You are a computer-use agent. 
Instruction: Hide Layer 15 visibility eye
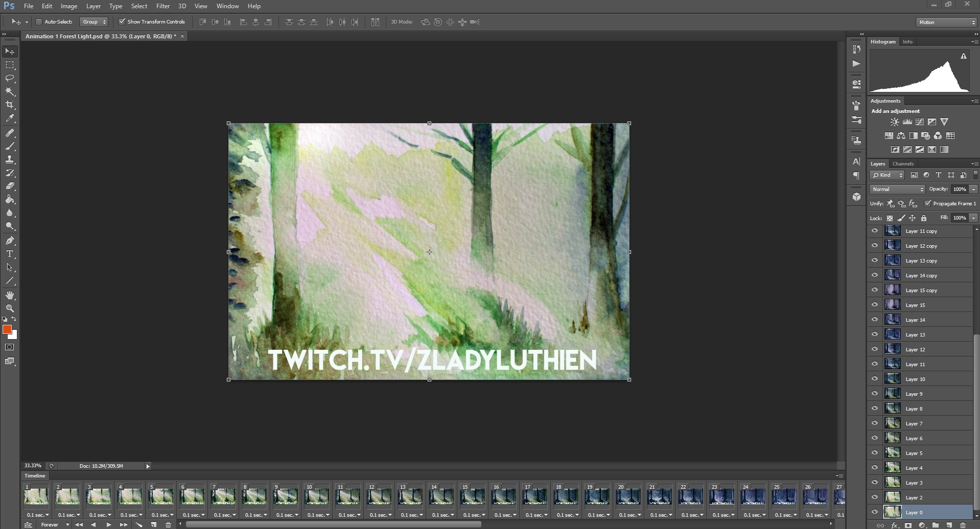875,305
